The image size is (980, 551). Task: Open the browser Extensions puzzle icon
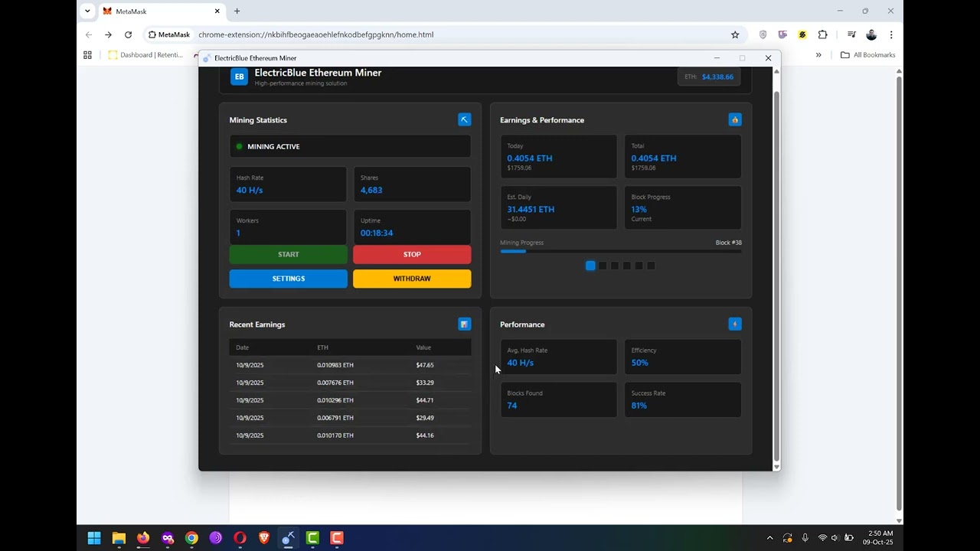822,34
